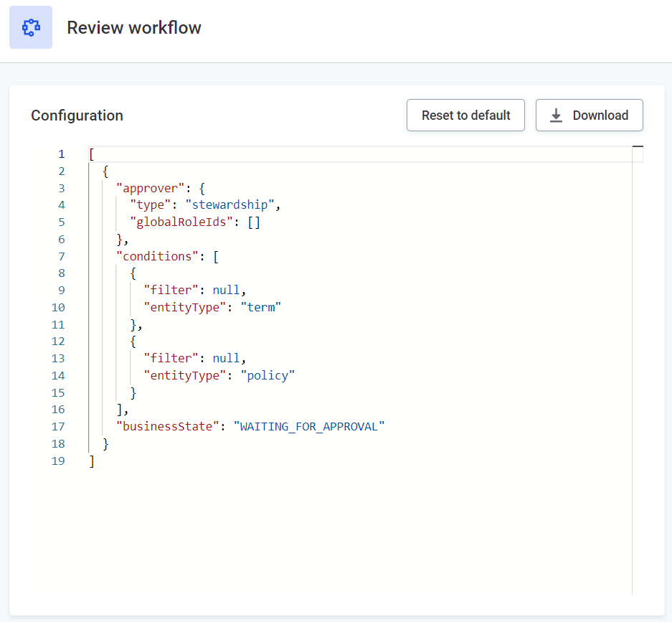Click the "WAITING_FOR_APPROVAL" value
This screenshot has height=622, width=672.
309,427
